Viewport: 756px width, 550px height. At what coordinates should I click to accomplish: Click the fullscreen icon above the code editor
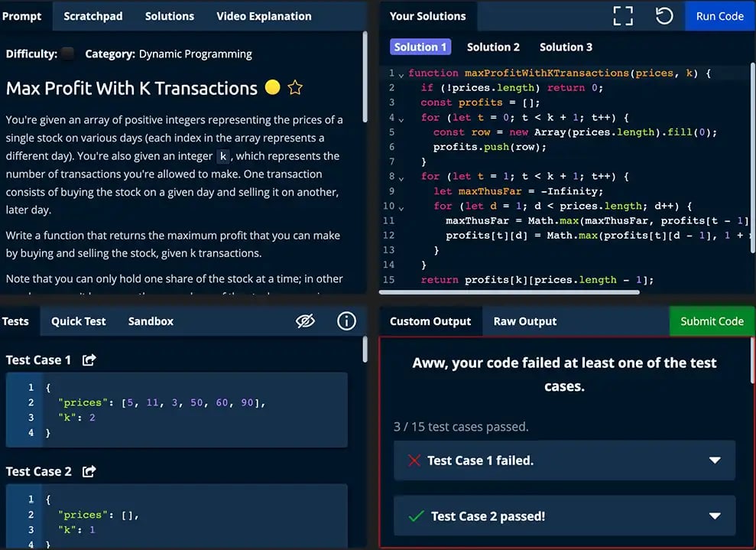click(622, 15)
